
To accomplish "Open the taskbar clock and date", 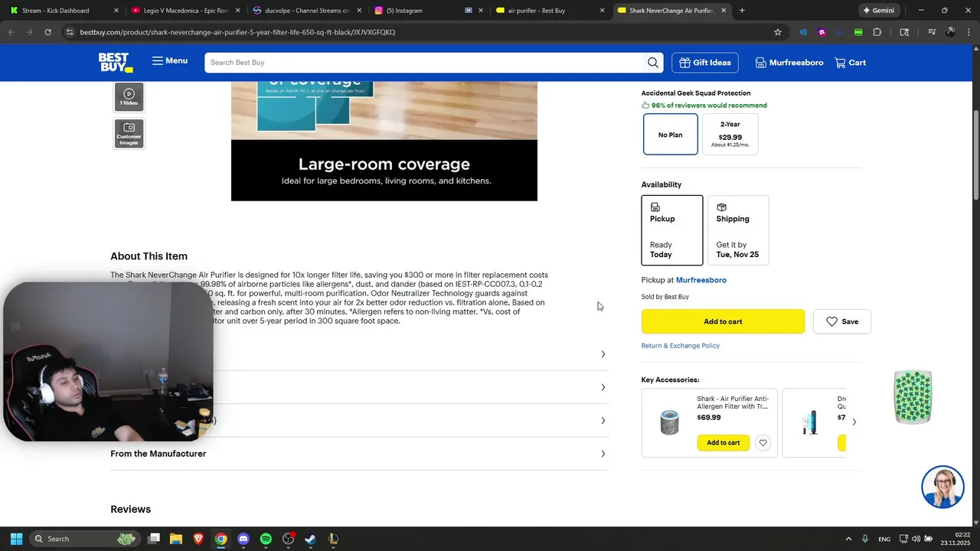I will point(955,539).
